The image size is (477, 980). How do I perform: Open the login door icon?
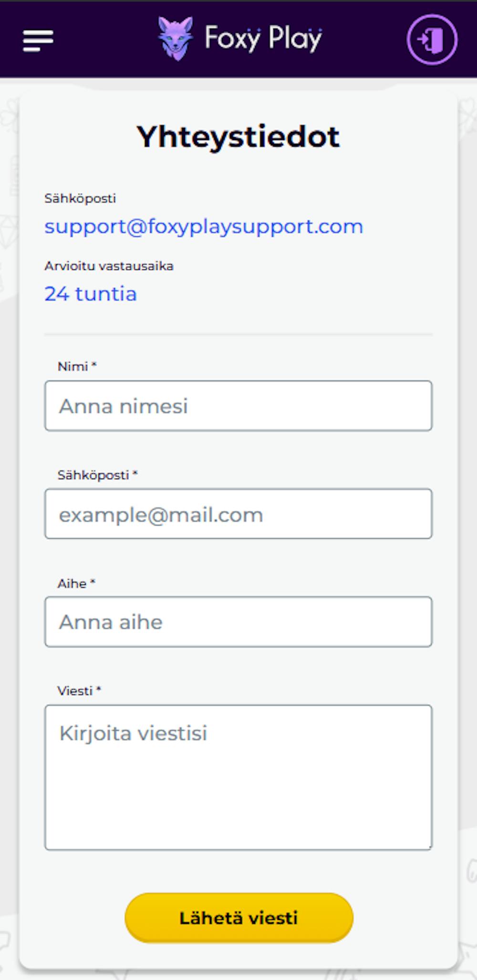[432, 40]
